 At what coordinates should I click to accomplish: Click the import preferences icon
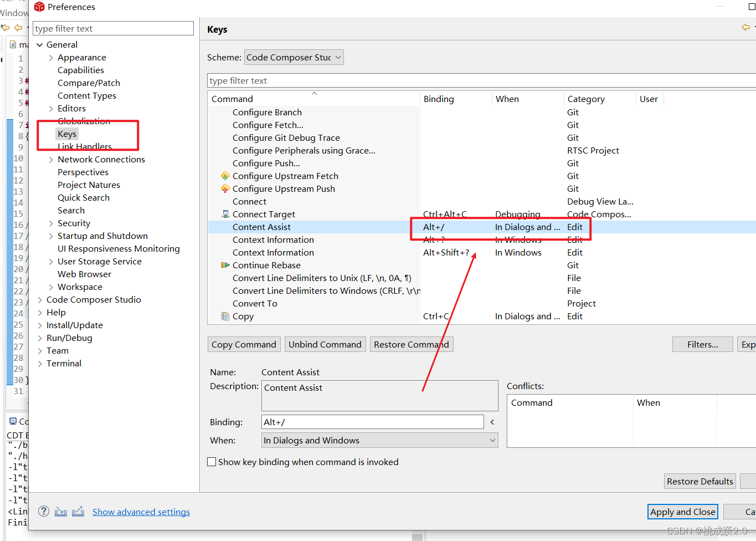tap(61, 511)
